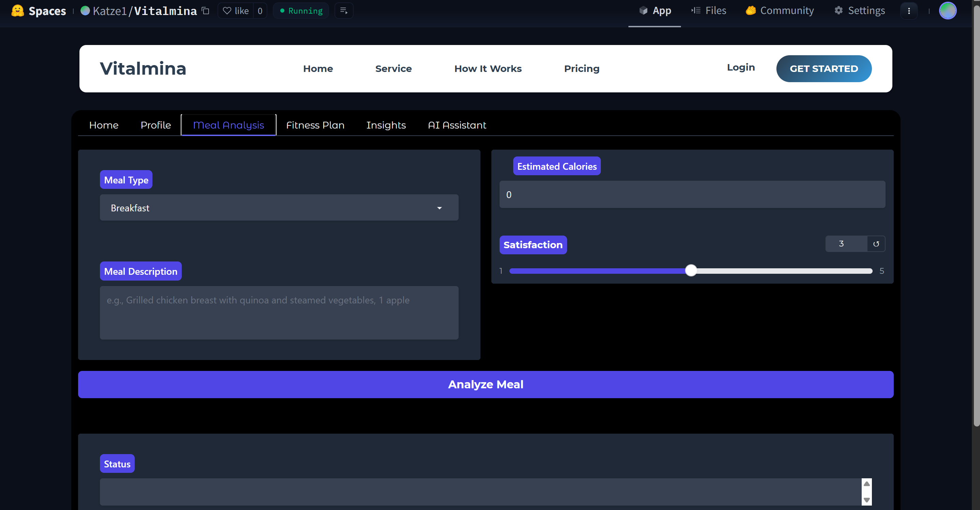This screenshot has width=980, height=510.
Task: Open the three-dot more options menu
Action: (909, 11)
